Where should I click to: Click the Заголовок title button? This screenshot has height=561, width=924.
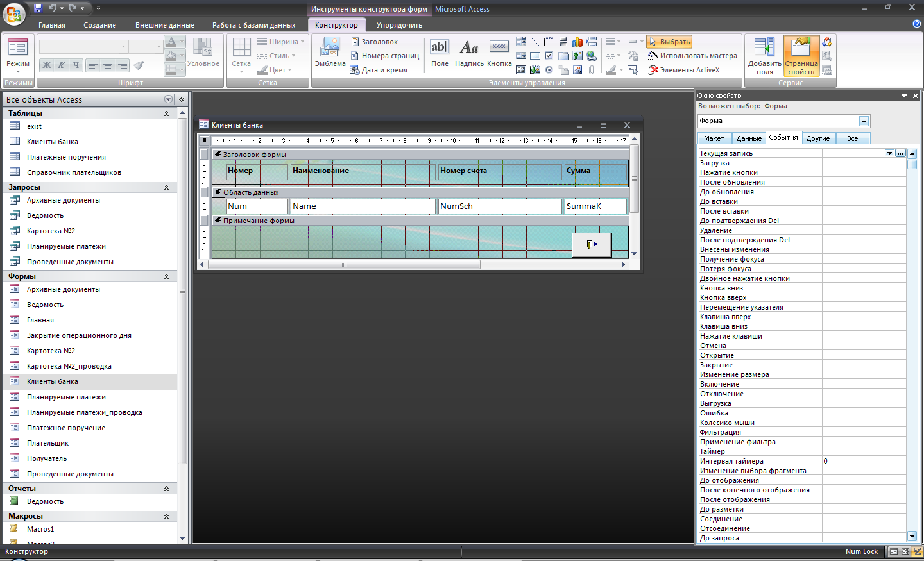coord(374,42)
